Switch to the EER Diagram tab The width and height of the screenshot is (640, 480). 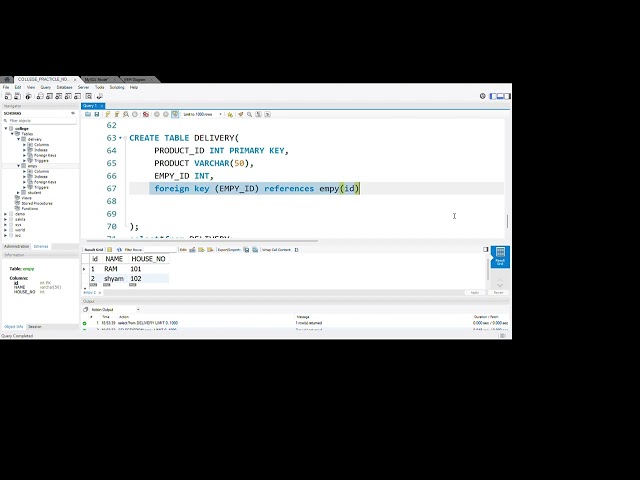point(138,79)
